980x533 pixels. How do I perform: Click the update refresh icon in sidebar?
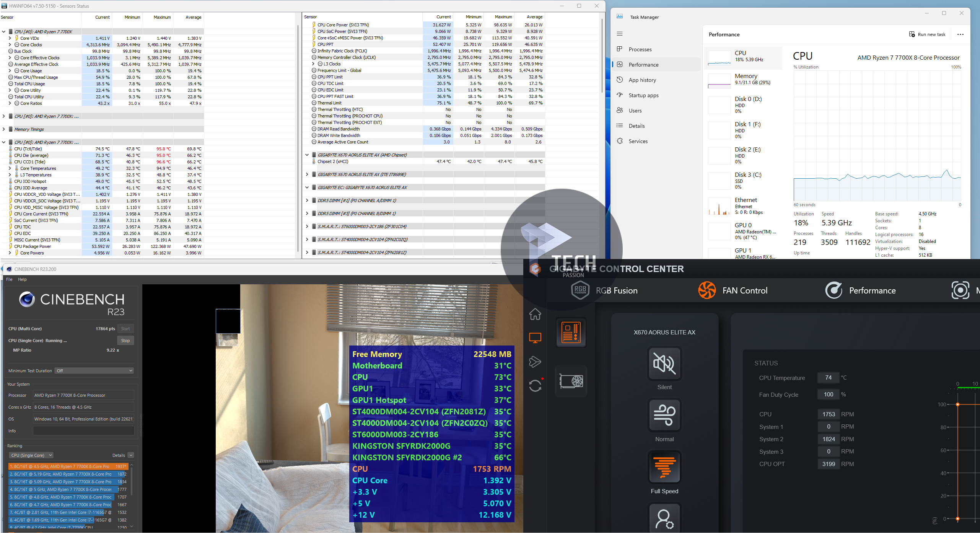535,386
